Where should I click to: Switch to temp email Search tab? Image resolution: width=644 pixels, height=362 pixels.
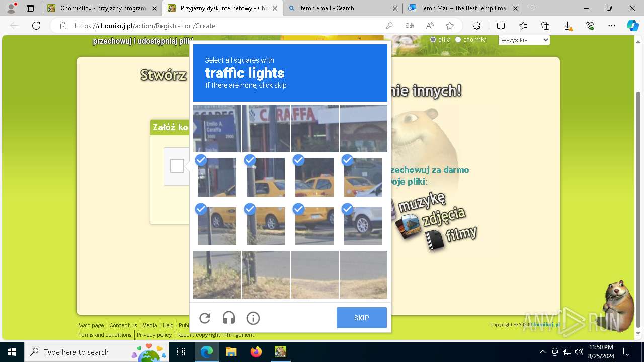pyautogui.click(x=343, y=8)
